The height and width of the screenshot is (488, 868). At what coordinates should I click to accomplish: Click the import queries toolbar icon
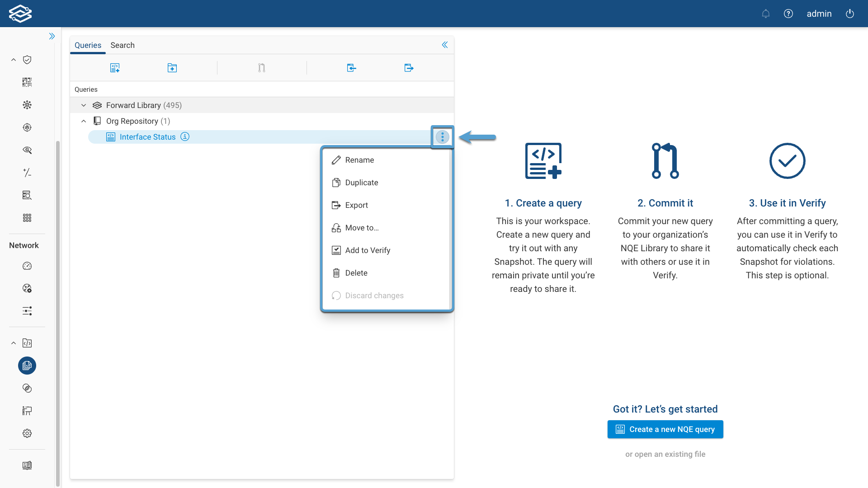click(351, 68)
